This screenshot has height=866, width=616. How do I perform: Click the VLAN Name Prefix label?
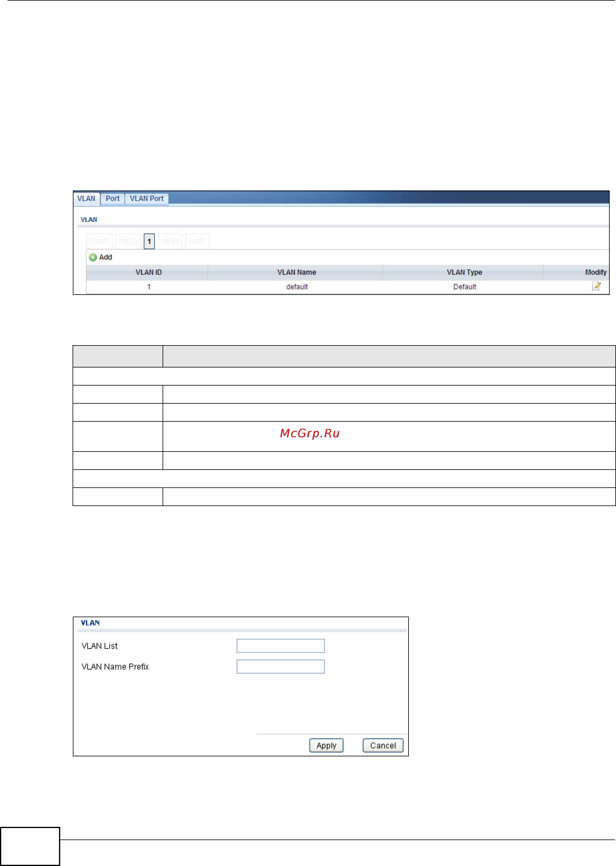pyautogui.click(x=115, y=666)
